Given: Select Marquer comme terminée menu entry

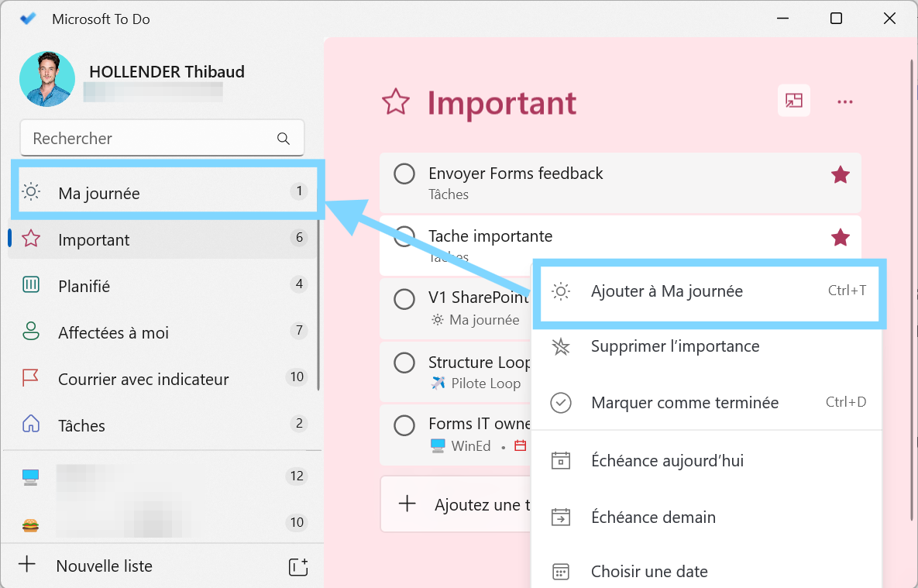Looking at the screenshot, I should tap(684, 403).
